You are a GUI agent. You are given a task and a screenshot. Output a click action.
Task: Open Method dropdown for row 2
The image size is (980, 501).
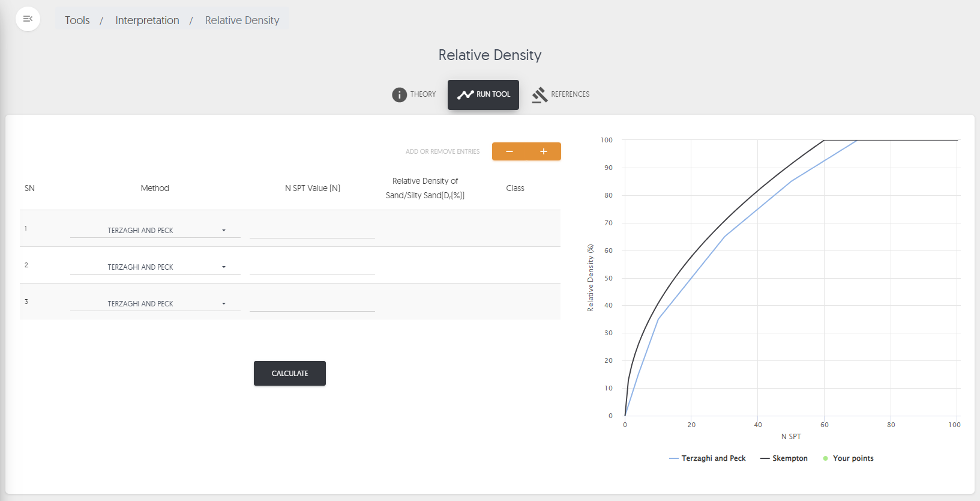[x=155, y=267]
